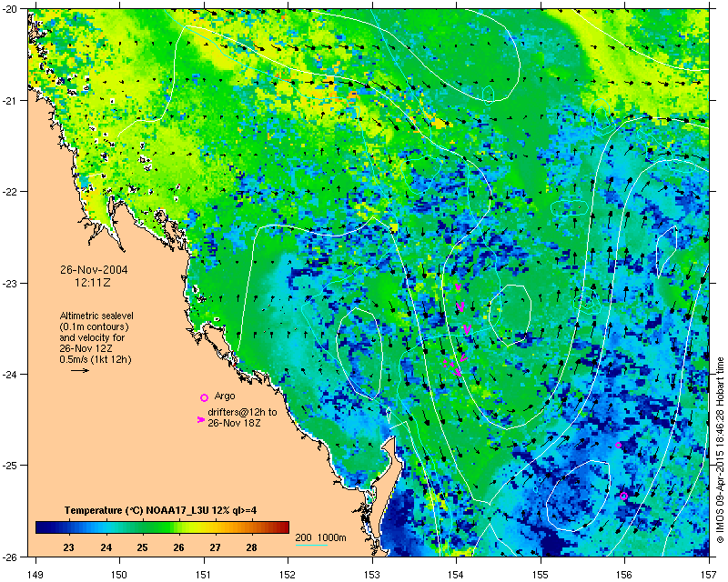The image size is (728, 582).
Task: Click longitude axis label 153
Action: point(372,575)
